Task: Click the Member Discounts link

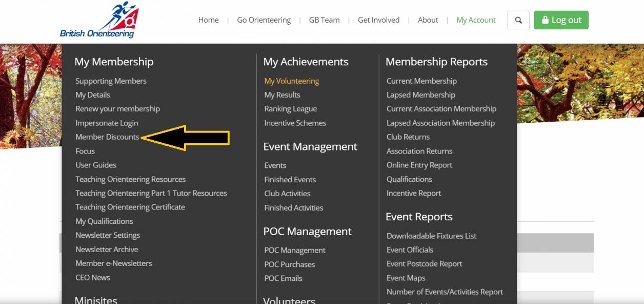Action: tap(107, 137)
